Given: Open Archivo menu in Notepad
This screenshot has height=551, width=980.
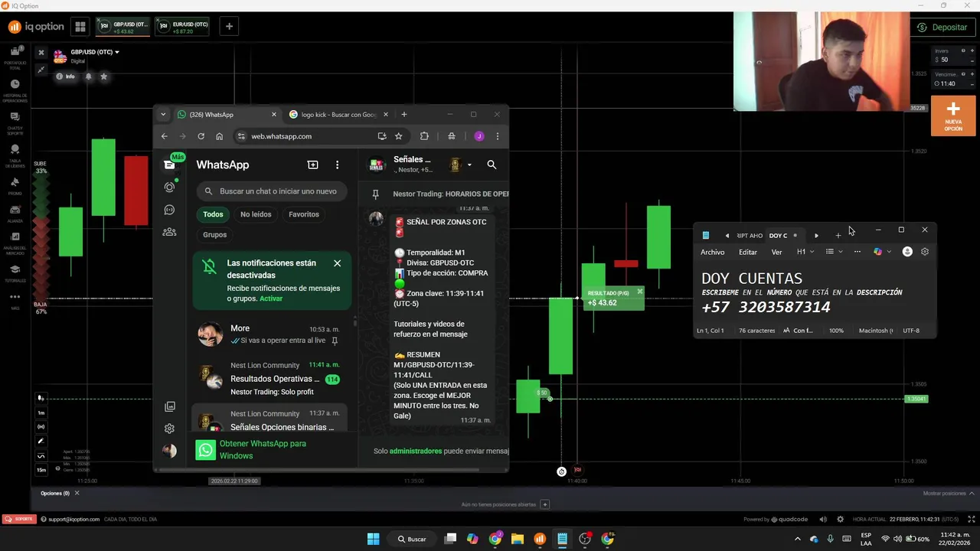Looking at the screenshot, I should point(712,252).
